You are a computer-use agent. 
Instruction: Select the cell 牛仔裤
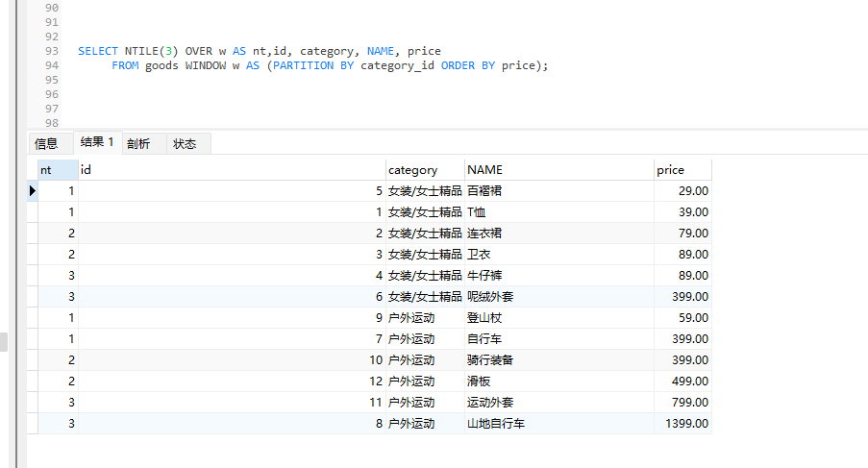coord(559,276)
